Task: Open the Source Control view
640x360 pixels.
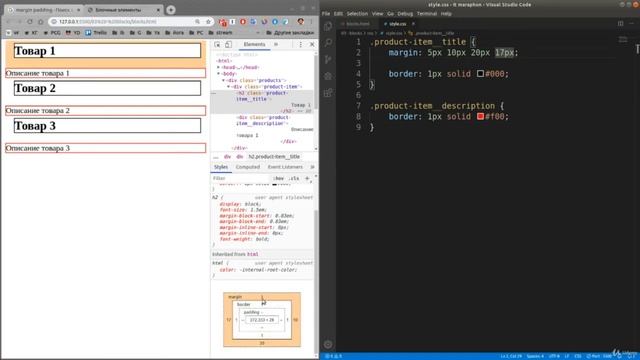Action: pyautogui.click(x=328, y=59)
